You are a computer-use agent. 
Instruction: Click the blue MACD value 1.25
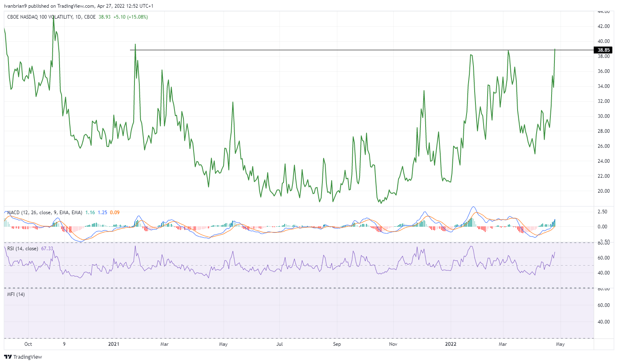[102, 213]
